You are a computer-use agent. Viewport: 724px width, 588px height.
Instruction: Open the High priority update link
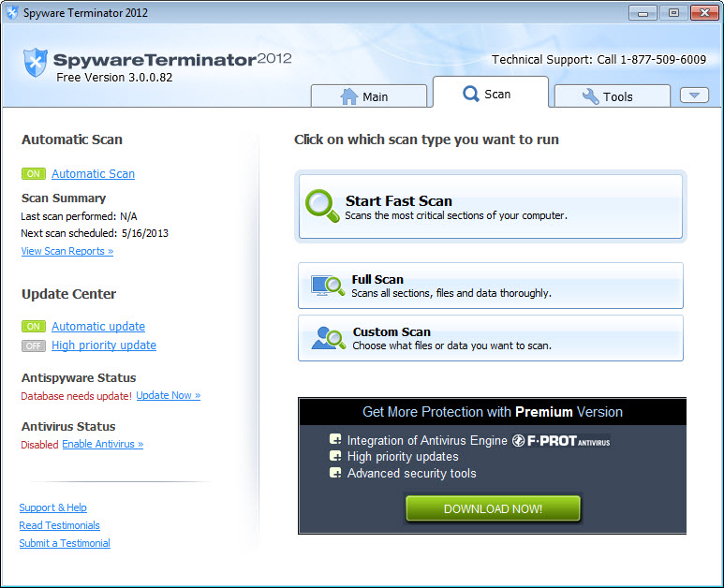tap(104, 345)
